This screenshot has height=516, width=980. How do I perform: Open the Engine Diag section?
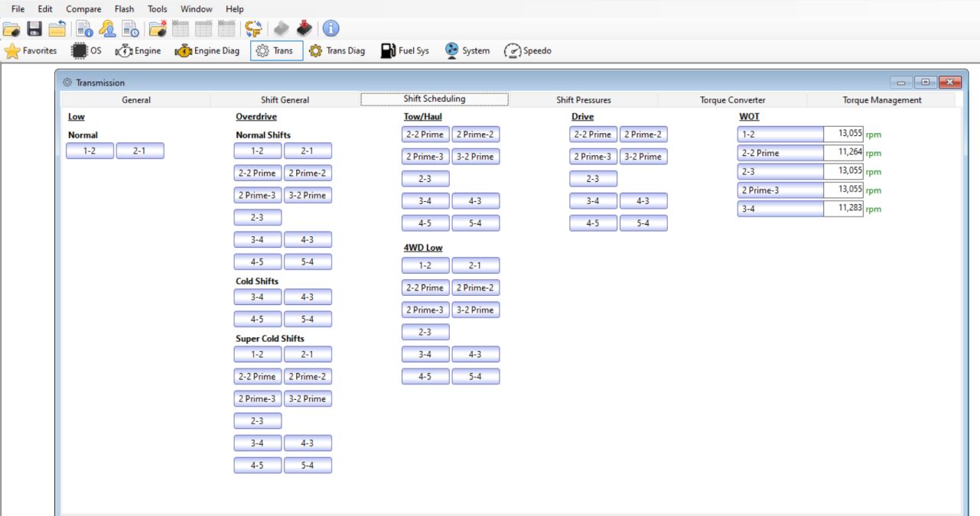coord(207,51)
